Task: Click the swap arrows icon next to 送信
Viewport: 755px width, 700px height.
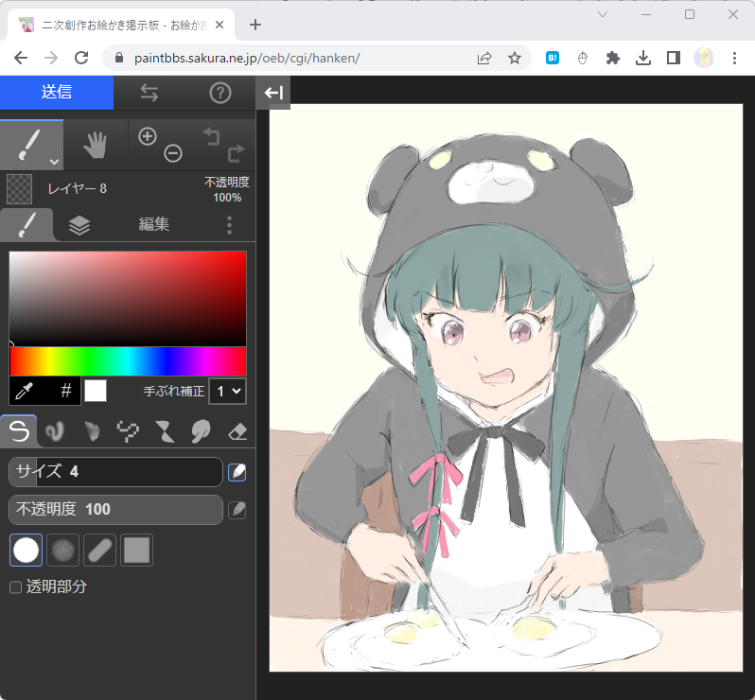Action: click(x=149, y=93)
